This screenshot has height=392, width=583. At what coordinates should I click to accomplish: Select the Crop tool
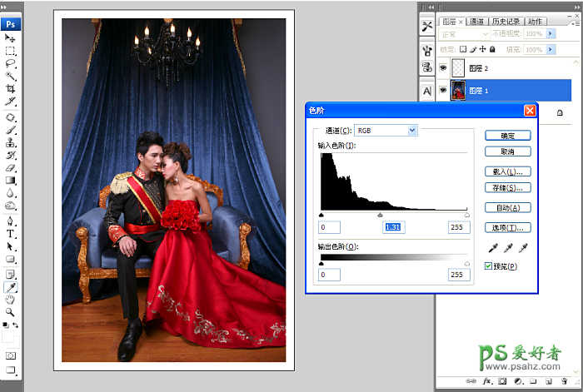[x=11, y=88]
